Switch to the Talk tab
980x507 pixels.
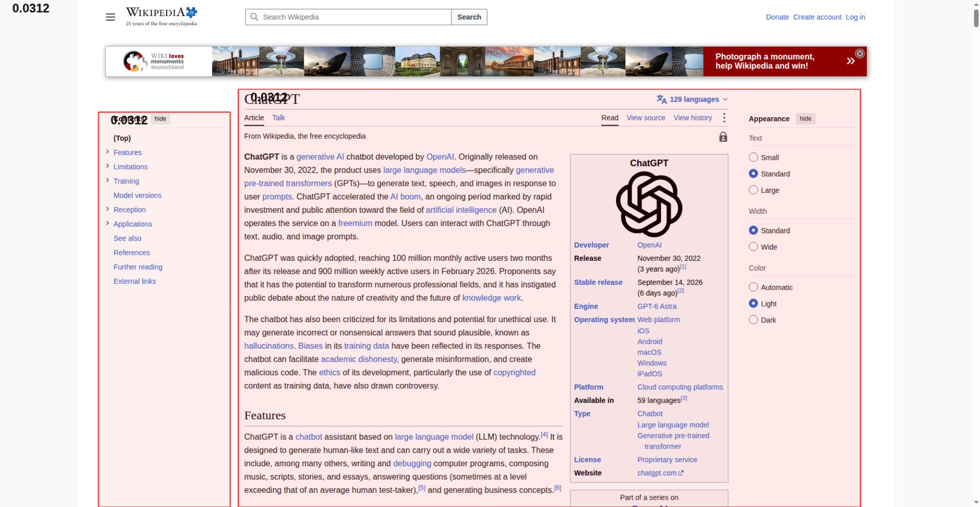pos(278,118)
